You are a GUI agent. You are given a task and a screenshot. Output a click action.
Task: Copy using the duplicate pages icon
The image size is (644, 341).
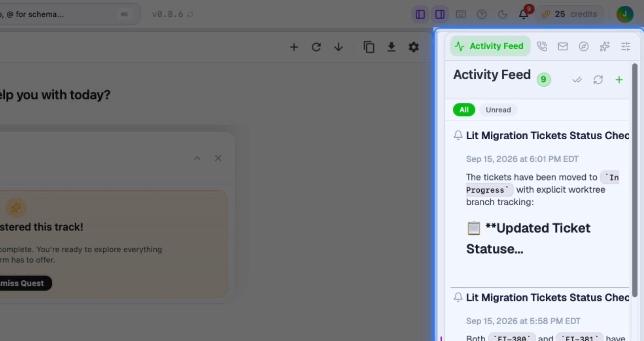click(x=369, y=47)
